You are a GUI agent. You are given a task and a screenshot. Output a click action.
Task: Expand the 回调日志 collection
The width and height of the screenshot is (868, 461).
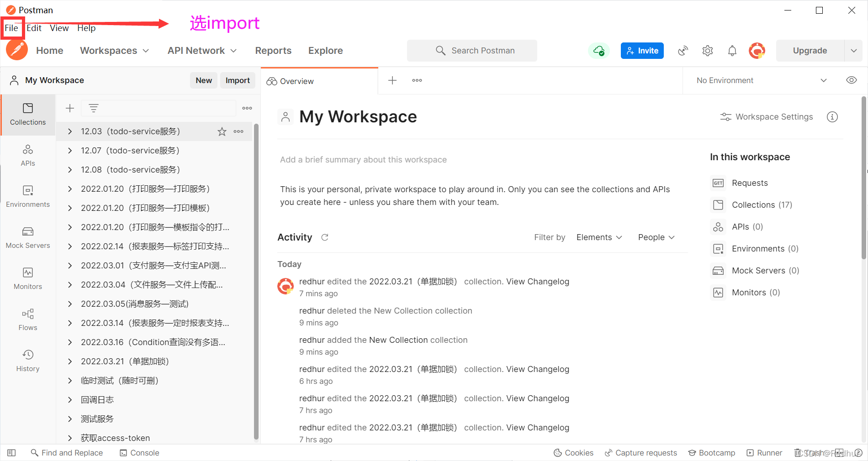pos(70,400)
